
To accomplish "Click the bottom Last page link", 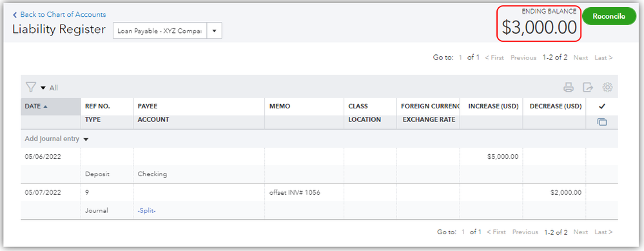I will click(603, 232).
